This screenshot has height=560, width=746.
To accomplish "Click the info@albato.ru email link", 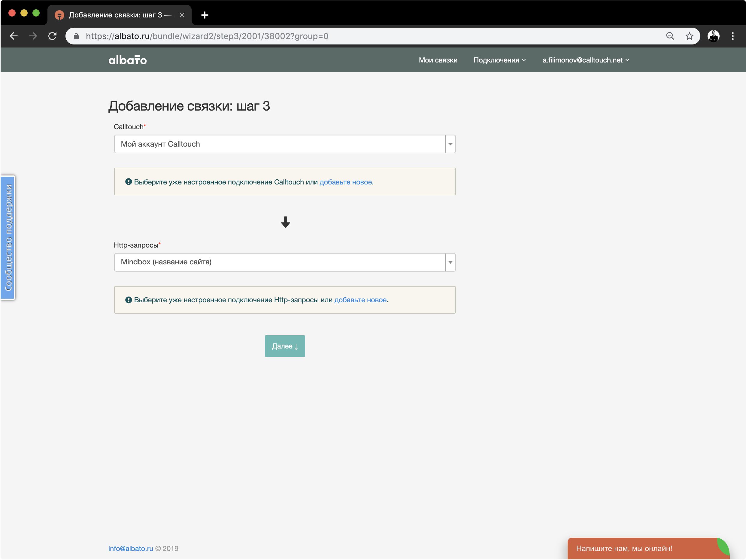I will pos(131,549).
